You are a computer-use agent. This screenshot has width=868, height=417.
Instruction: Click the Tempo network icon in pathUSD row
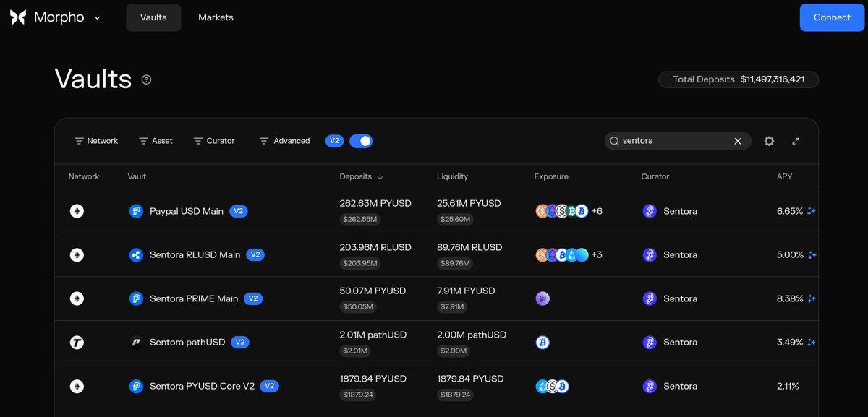(x=77, y=342)
